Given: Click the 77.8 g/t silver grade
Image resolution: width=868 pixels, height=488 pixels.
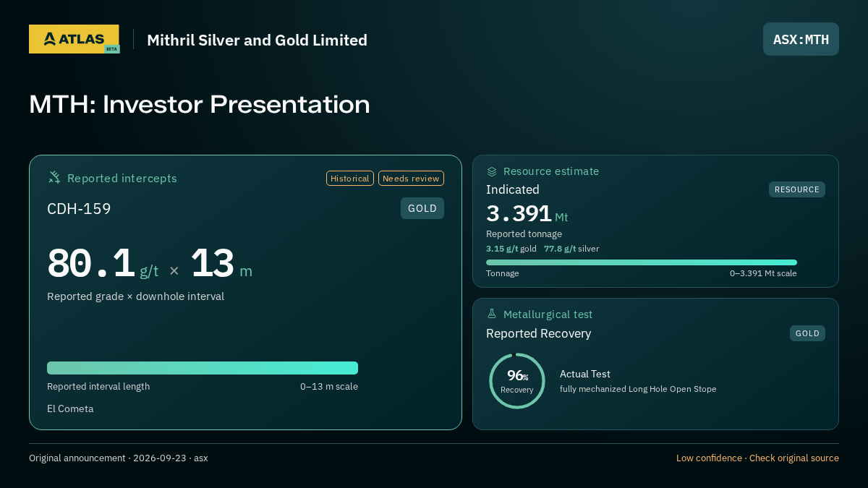Looking at the screenshot, I should point(571,249).
